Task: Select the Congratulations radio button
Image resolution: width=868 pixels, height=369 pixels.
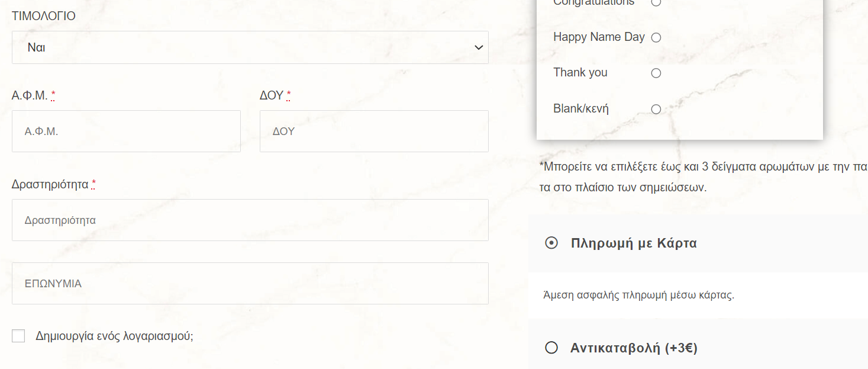Action: pyautogui.click(x=656, y=2)
